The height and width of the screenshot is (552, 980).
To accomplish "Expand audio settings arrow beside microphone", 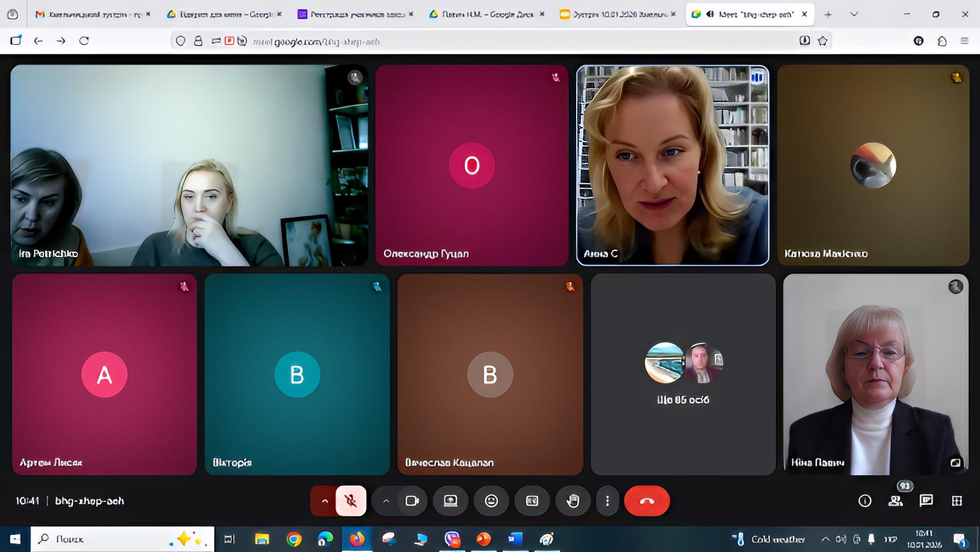I will pos(325,501).
